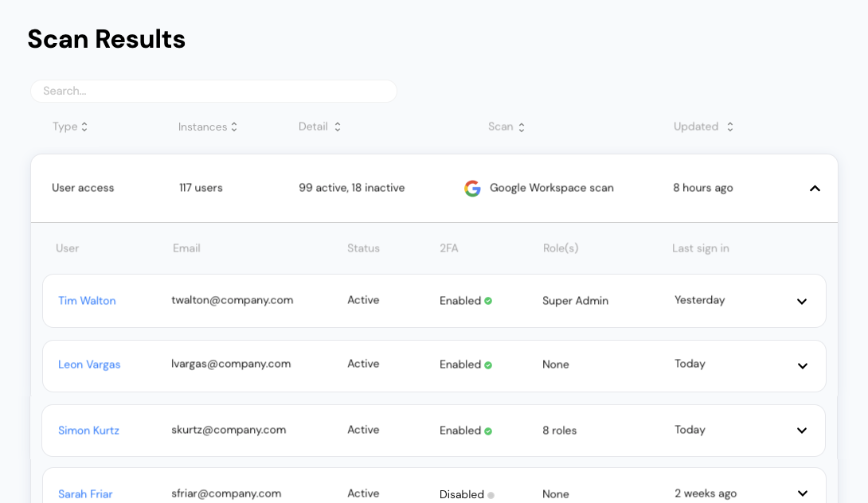Click the Yesterday last sign in cell
868x503 pixels.
(699, 300)
